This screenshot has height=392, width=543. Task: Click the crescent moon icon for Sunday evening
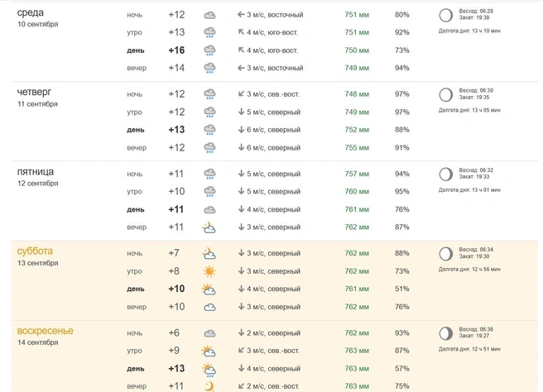209,386
